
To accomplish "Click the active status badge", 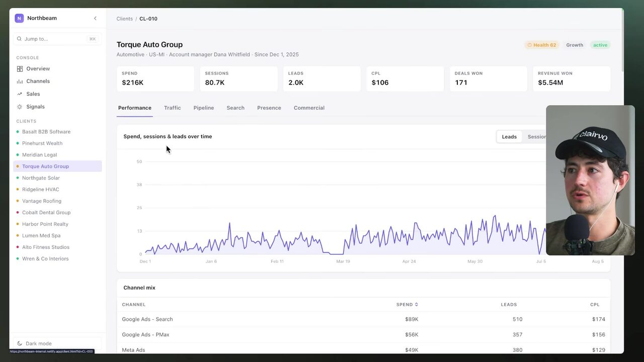I will click(x=600, y=45).
